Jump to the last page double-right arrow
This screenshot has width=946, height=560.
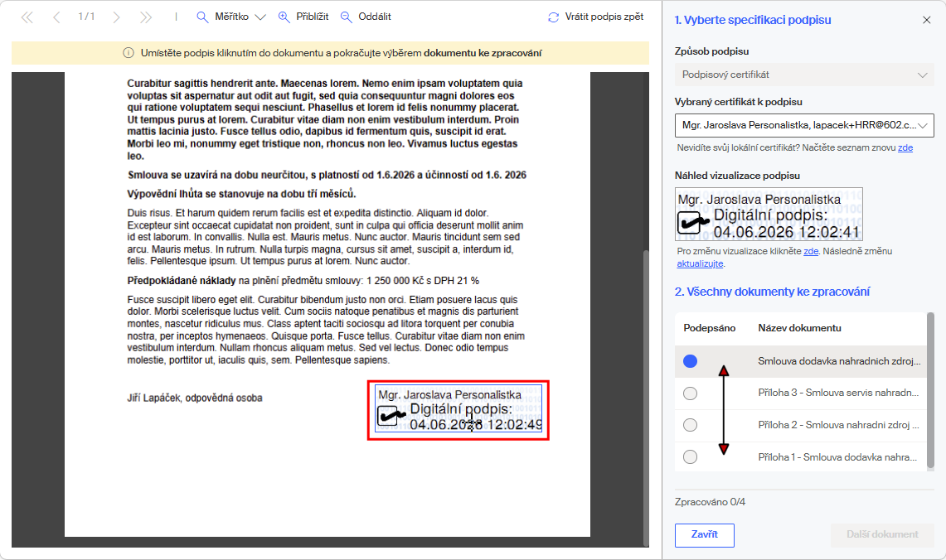[x=145, y=17]
